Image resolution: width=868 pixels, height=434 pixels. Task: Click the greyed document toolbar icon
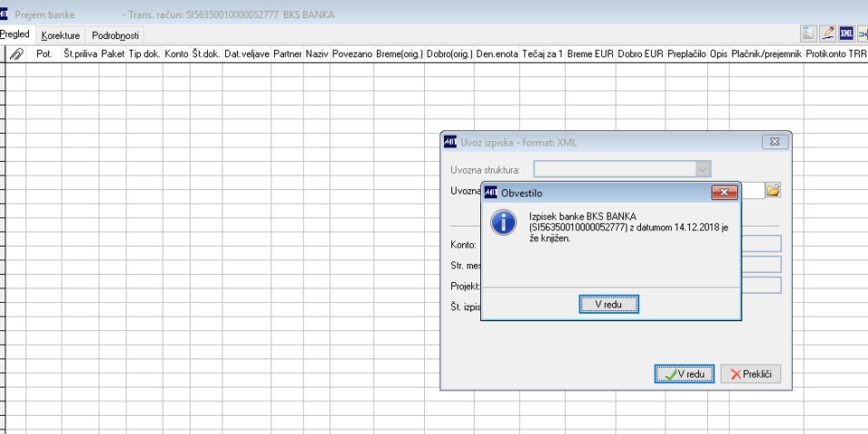[x=808, y=33]
